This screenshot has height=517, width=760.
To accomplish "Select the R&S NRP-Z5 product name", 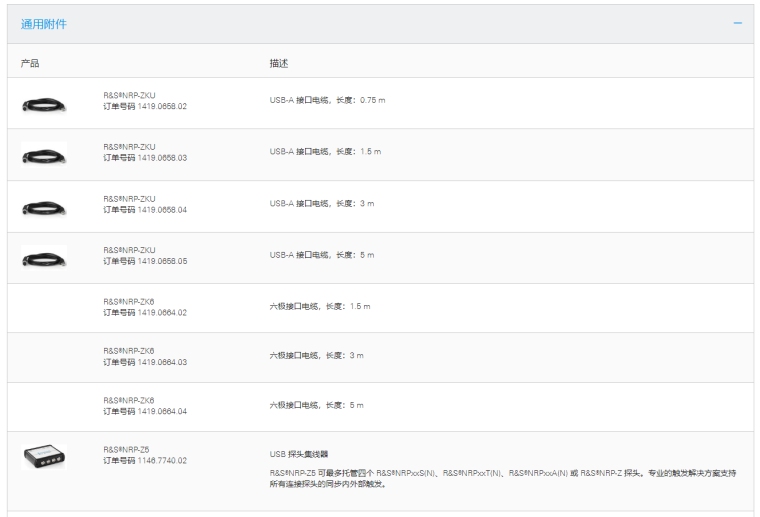I will (127, 450).
